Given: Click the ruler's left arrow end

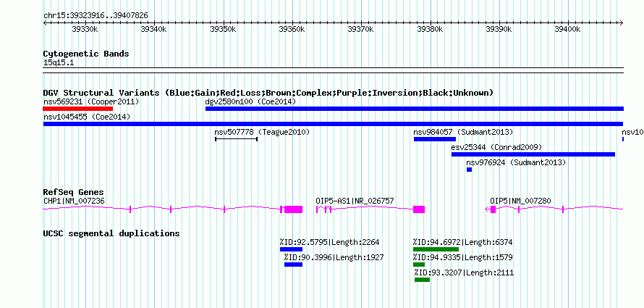Looking at the screenshot, I should 46,22.
